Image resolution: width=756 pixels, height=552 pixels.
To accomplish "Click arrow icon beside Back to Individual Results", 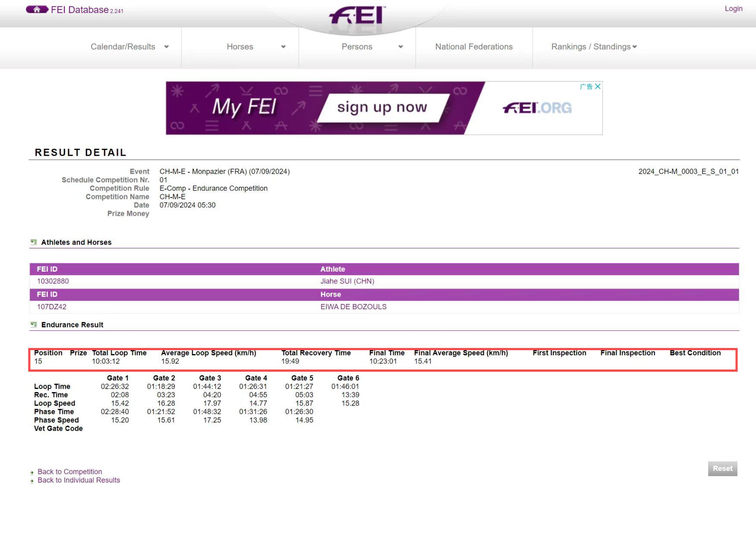I will [32, 481].
